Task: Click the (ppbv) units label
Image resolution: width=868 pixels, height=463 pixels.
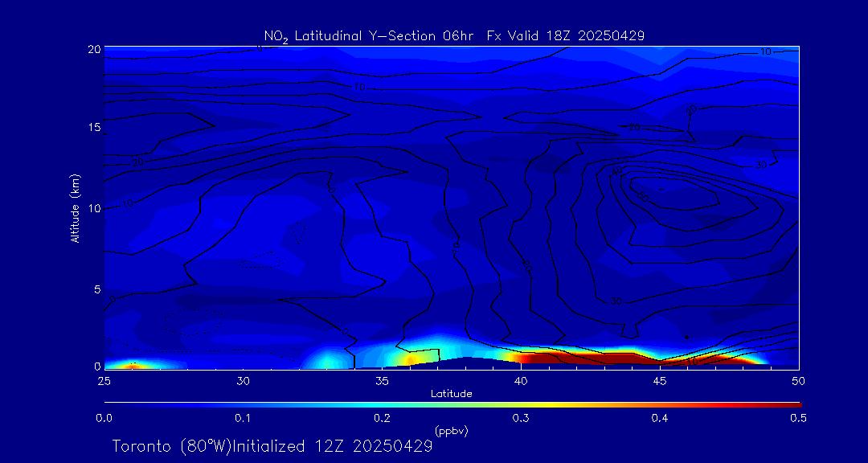Action: point(451,431)
